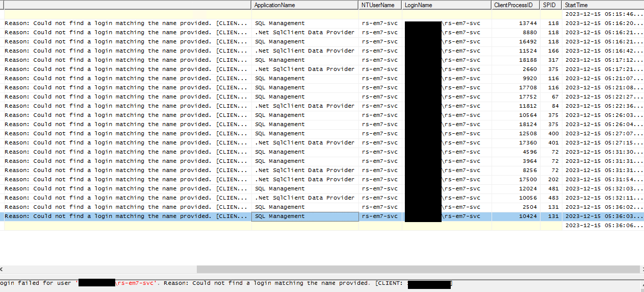Click the ClientProcessID column header

pyautogui.click(x=516, y=5)
